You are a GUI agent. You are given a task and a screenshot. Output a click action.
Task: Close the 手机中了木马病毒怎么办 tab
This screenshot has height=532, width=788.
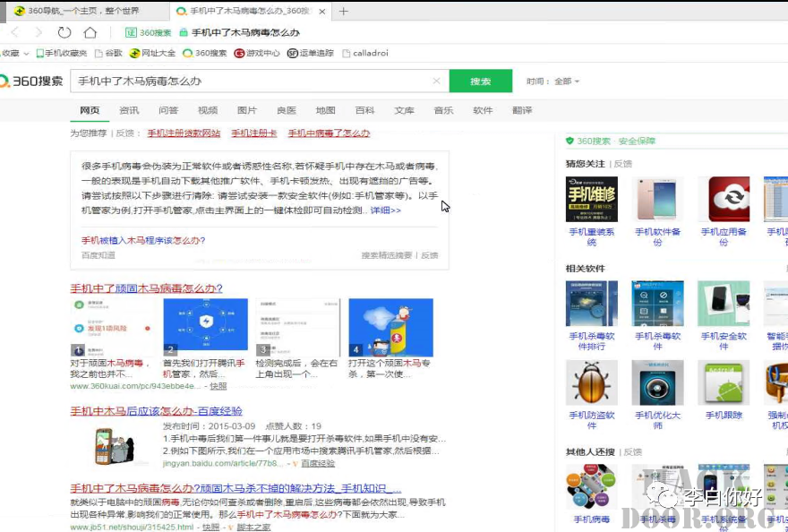[322, 11]
